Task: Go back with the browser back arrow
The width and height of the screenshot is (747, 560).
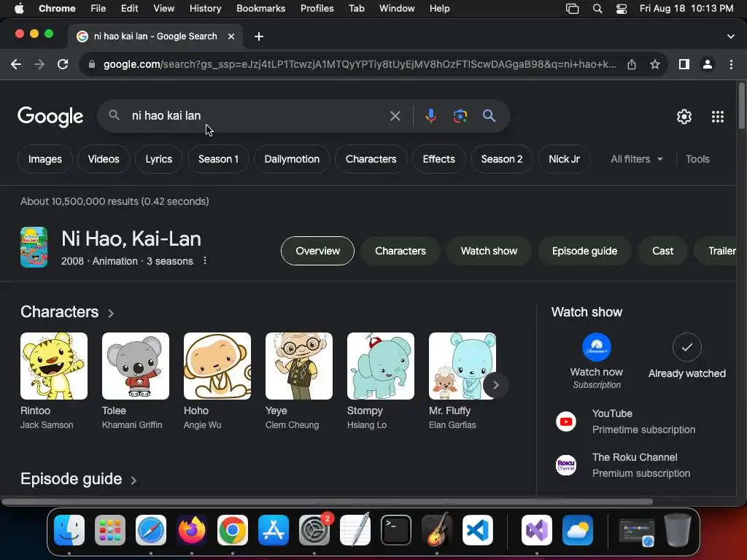Action: pyautogui.click(x=16, y=64)
